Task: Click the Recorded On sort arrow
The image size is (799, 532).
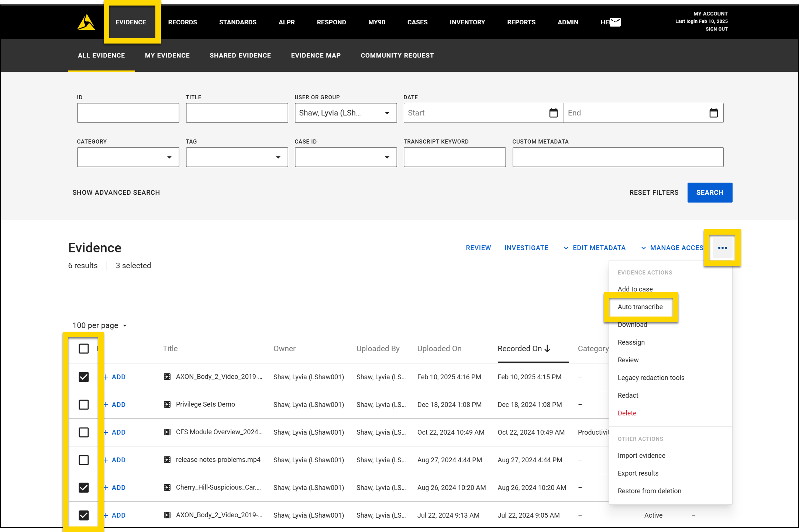Action: pyautogui.click(x=547, y=349)
